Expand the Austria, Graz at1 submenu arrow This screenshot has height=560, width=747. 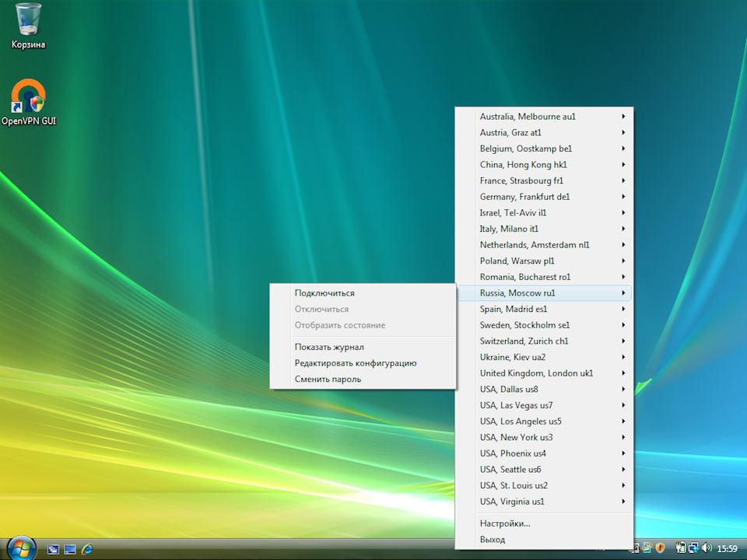(x=623, y=132)
